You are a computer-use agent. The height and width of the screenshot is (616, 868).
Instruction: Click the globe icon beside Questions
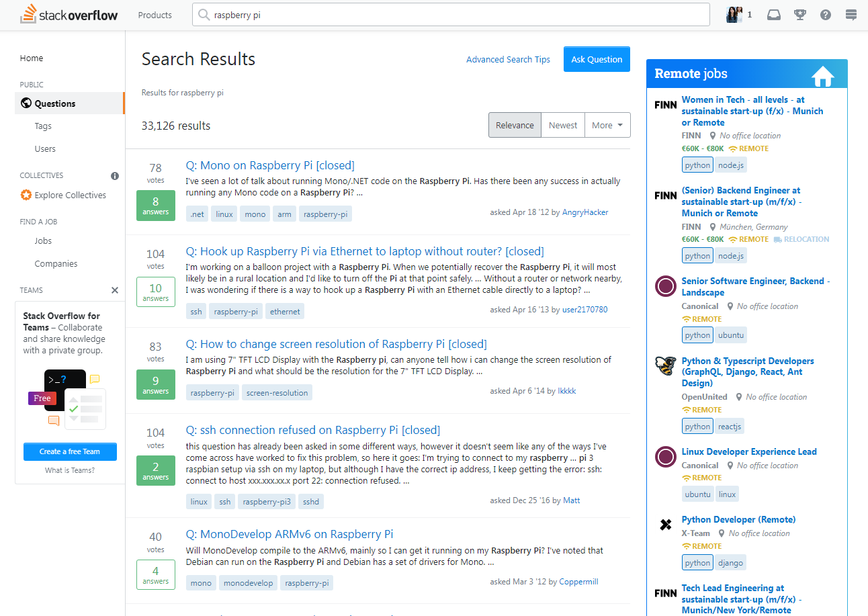26,103
